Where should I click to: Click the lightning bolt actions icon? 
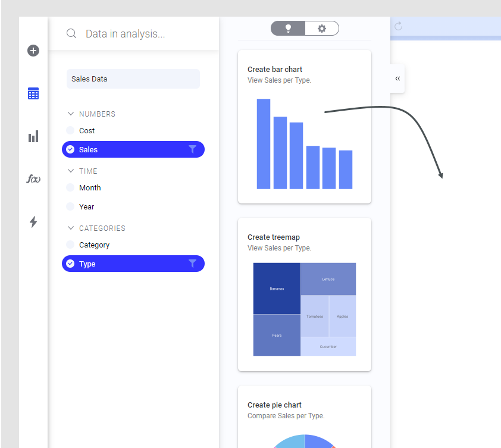point(33,222)
